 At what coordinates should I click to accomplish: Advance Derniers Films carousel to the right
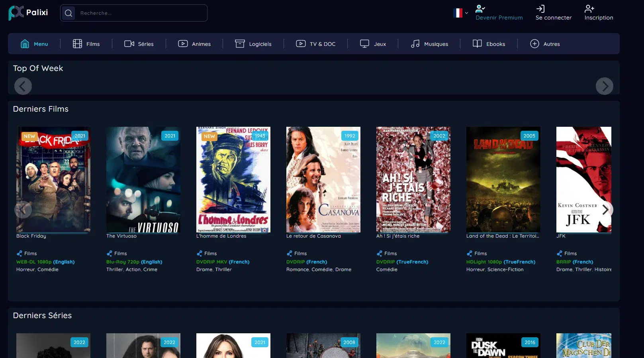pos(605,210)
